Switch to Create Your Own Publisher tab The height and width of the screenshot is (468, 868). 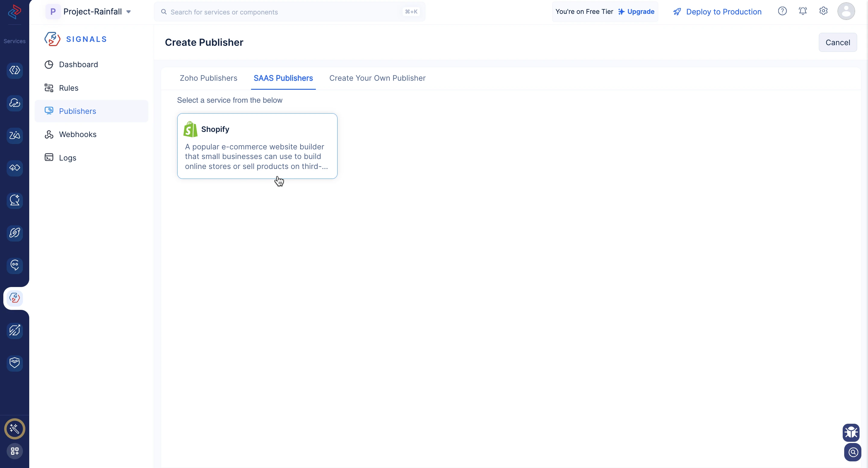[377, 78]
